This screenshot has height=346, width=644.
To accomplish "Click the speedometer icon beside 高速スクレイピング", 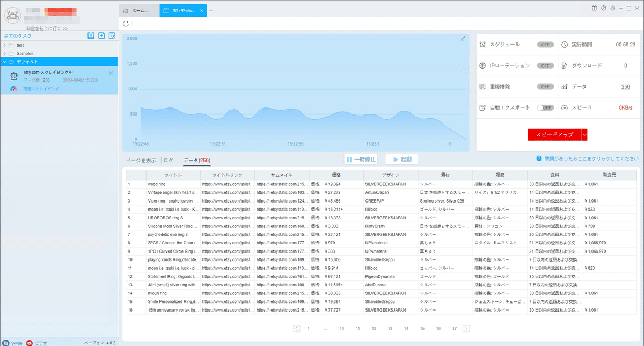I will 14,89.
